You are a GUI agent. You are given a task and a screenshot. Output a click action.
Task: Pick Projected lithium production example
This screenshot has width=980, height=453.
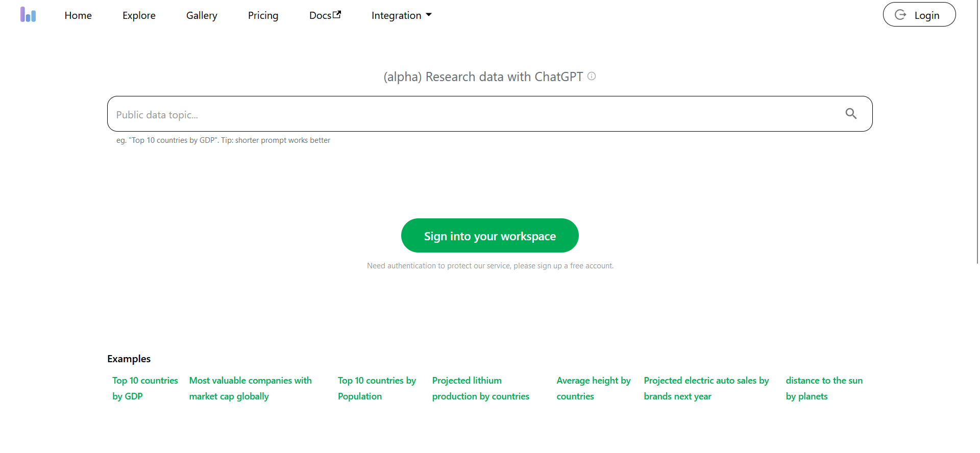[480, 388]
